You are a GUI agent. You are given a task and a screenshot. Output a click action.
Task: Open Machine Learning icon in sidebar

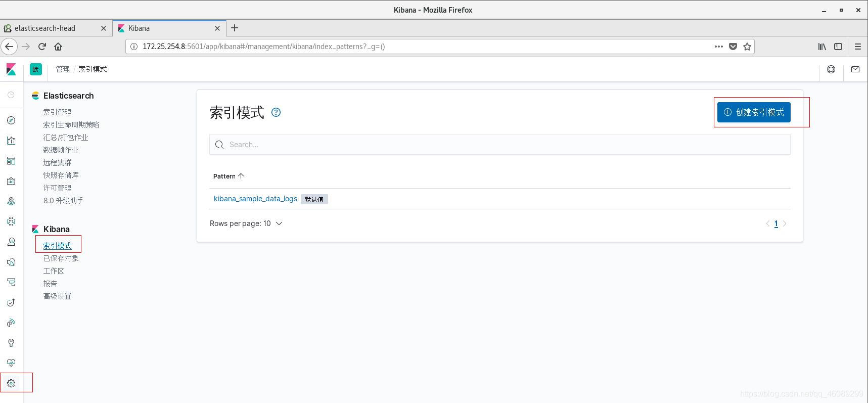coord(11,221)
